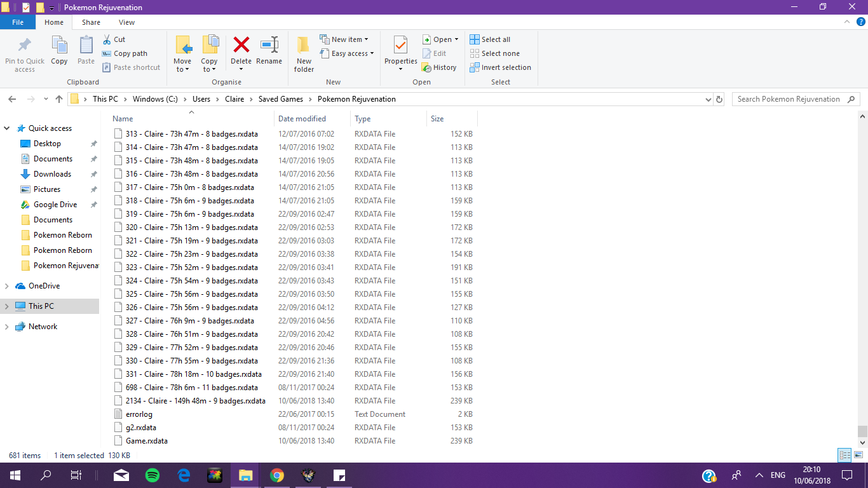Click the red Delete icon
Viewport: 868px width, 488px height.
tap(241, 44)
